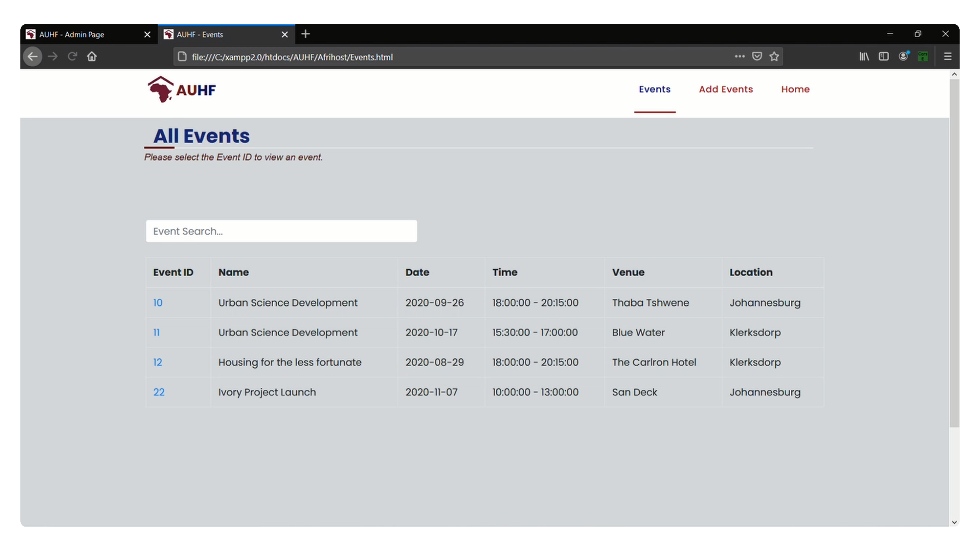This screenshot has width=980, height=551.
Task: Open event ID 11 link
Action: click(156, 333)
